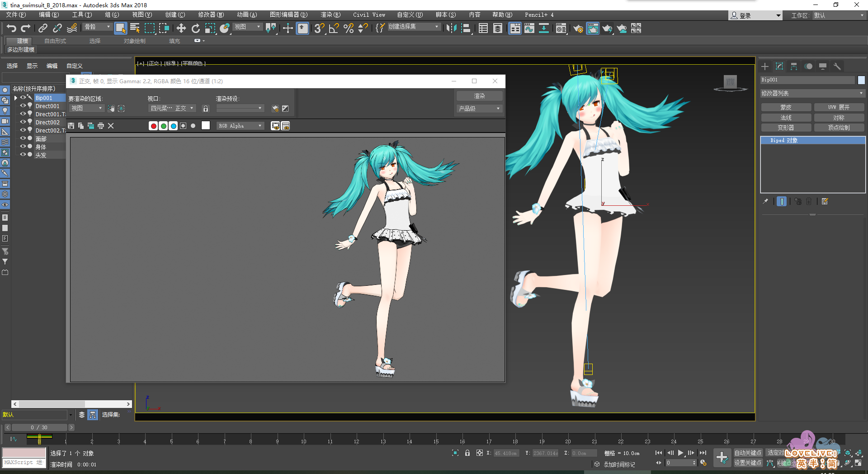This screenshot has width=868, height=474.
Task: Click the Unlink Selection chain icon
Action: tap(57, 28)
